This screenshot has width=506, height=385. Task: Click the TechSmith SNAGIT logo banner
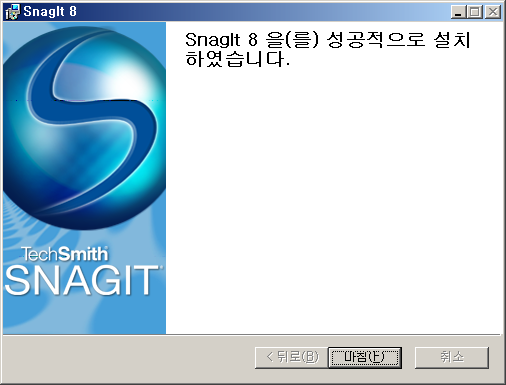point(84,178)
